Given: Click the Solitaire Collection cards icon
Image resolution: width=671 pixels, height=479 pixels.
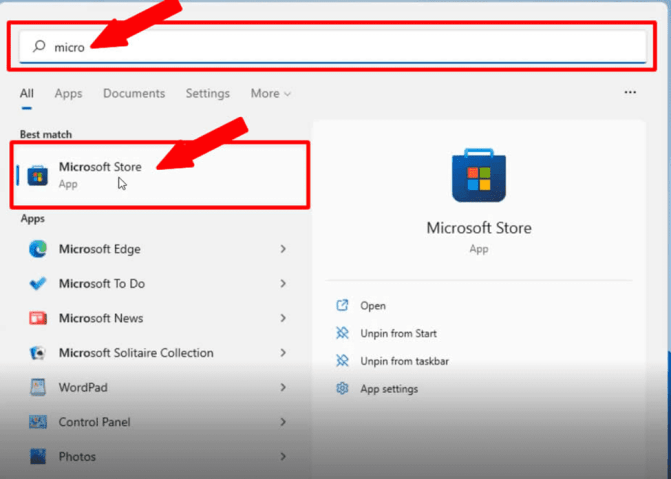Looking at the screenshot, I should tap(38, 353).
